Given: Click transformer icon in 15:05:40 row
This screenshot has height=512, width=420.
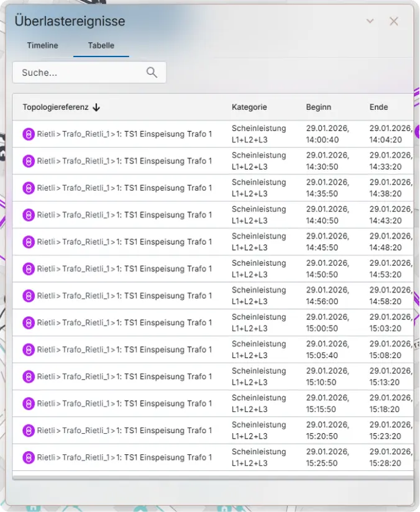Looking at the screenshot, I should 29,350.
